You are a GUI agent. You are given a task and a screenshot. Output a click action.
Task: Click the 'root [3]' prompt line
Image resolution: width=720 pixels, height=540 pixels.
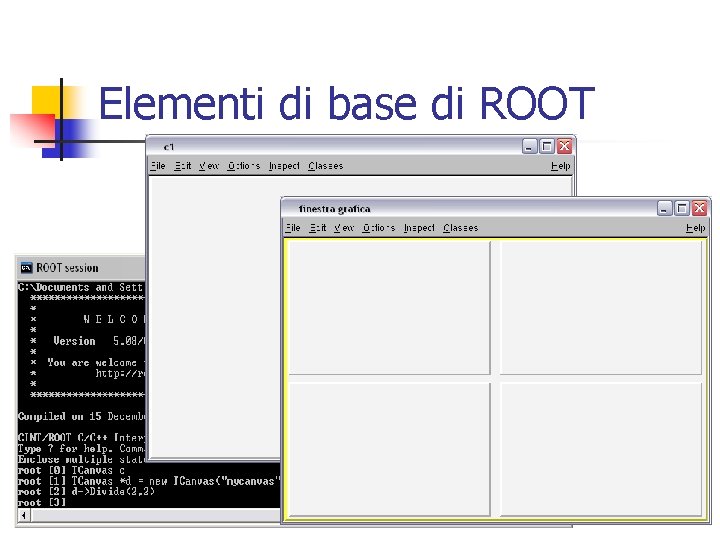coord(42,502)
